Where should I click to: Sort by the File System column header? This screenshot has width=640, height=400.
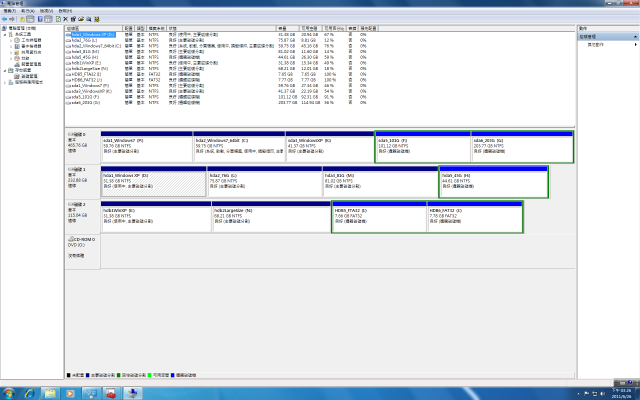click(156, 29)
